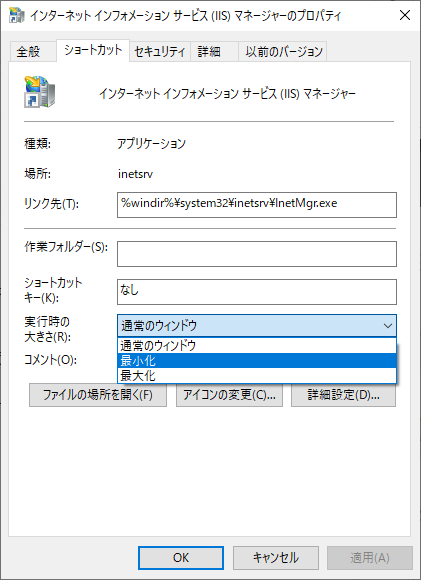Open the 以前のバージョン tab
Image resolution: width=421 pixels, height=580 pixels.
[x=284, y=51]
